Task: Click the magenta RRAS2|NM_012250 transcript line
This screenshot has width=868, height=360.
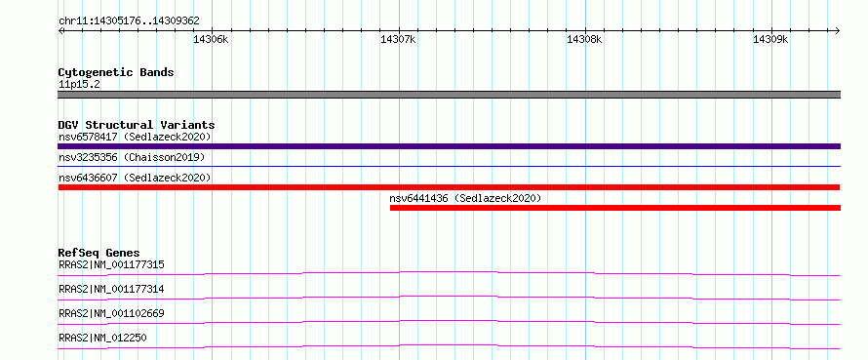Action: [449, 346]
